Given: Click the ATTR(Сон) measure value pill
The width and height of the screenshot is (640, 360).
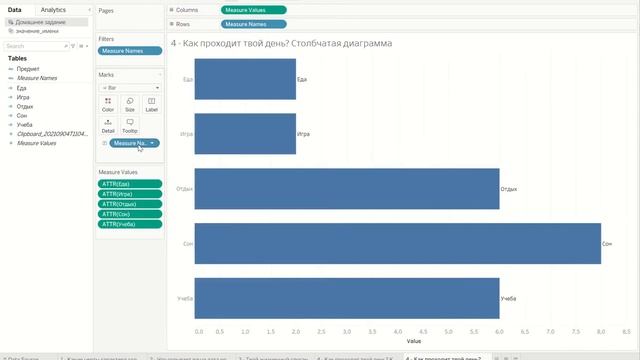Looking at the screenshot, I should coord(130,214).
